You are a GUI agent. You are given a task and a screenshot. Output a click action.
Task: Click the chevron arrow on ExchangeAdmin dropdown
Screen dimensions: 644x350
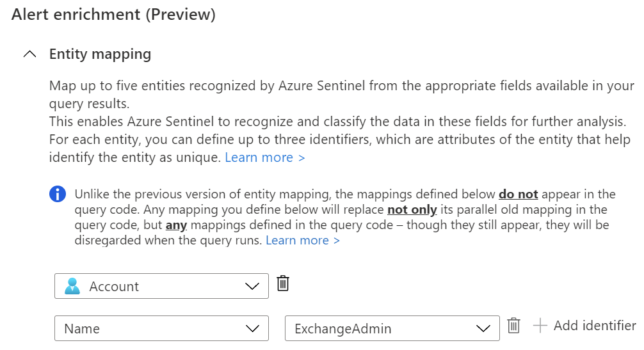[x=483, y=329]
